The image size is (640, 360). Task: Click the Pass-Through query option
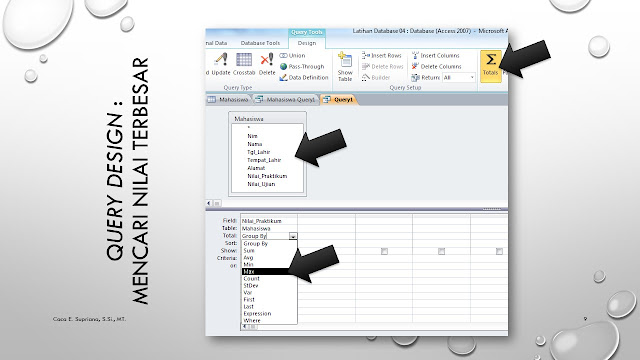(302, 67)
